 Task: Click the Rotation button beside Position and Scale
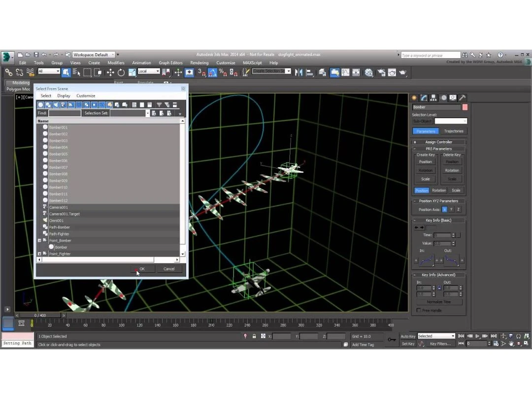tap(439, 190)
